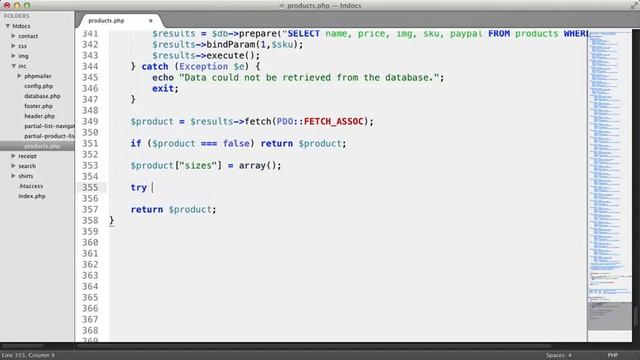Image resolution: width=640 pixels, height=360 pixels.
Task: Open partial-list-navigation file in sidebar
Action: 49,126
